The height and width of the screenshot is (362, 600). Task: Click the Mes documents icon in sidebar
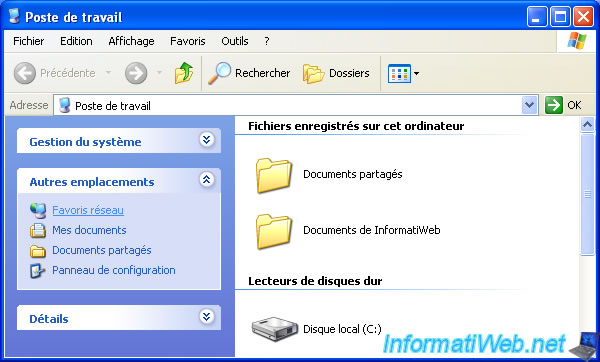(38, 230)
